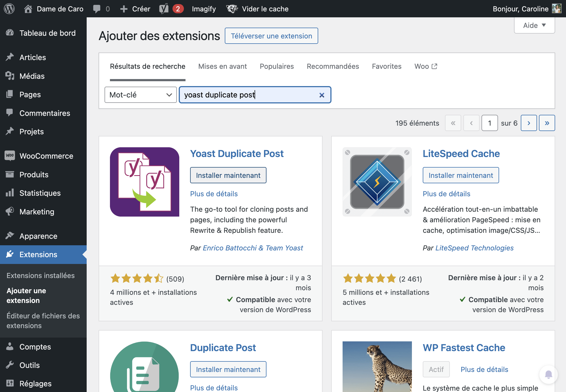The image size is (566, 392).
Task: Click Téléverser une extension button
Action: (271, 36)
